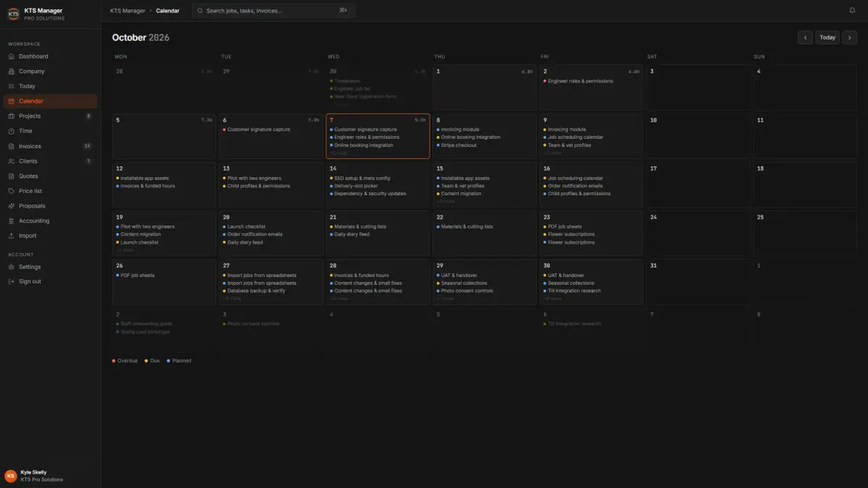Select the Price list menu label
Screen dimensions: 868x488
click(30, 191)
